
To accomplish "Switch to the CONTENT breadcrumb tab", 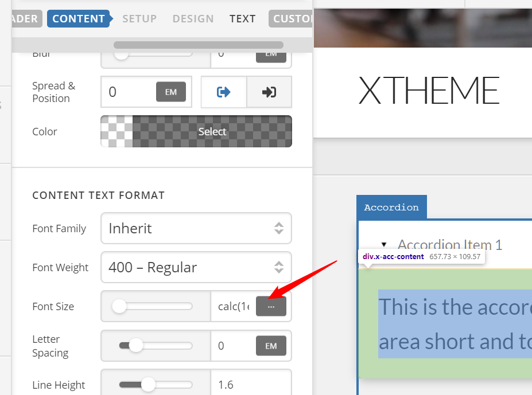I will click(79, 19).
